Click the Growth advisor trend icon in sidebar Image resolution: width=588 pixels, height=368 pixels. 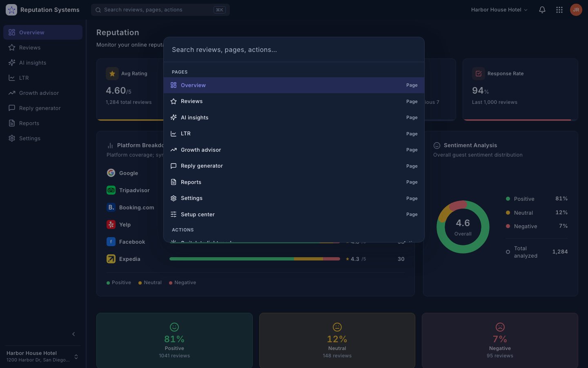pyautogui.click(x=12, y=93)
